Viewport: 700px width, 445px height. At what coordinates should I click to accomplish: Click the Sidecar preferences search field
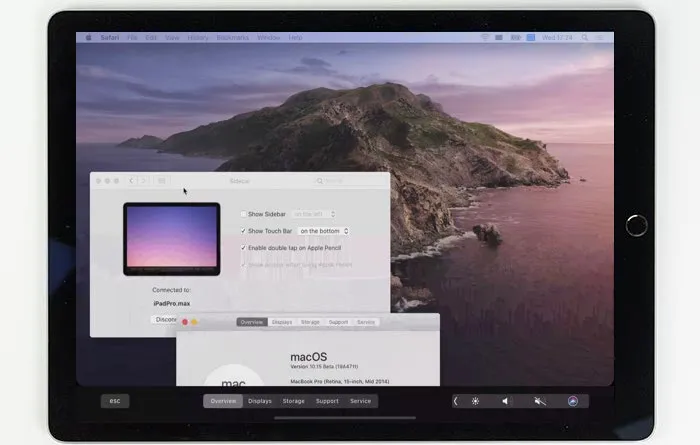[x=350, y=181]
